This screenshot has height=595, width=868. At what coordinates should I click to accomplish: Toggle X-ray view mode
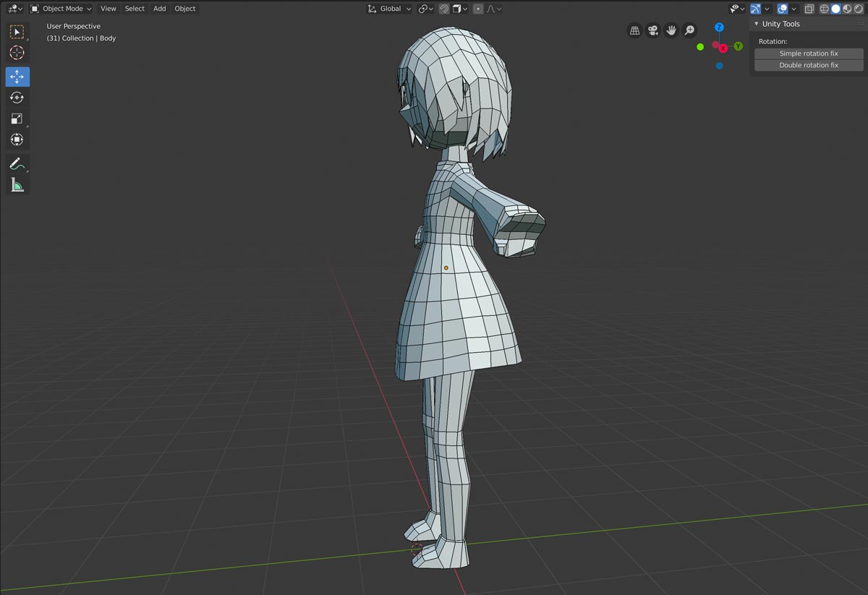pos(809,9)
